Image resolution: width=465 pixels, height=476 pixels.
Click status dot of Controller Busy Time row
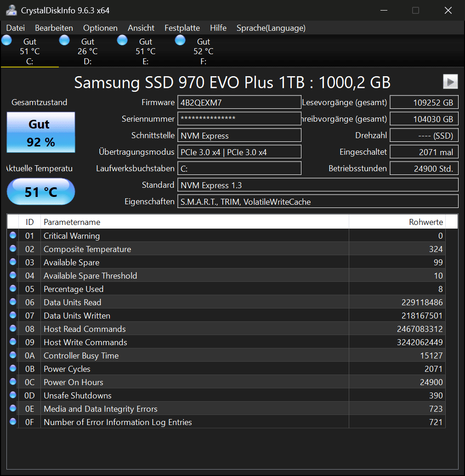click(13, 355)
